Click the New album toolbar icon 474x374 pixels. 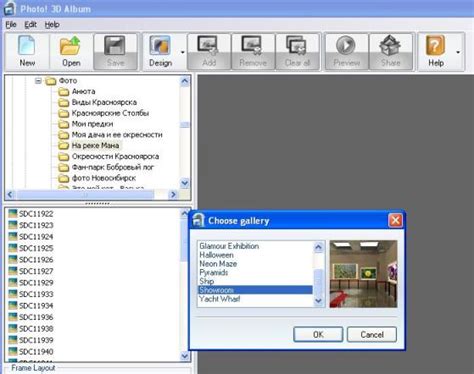point(27,46)
